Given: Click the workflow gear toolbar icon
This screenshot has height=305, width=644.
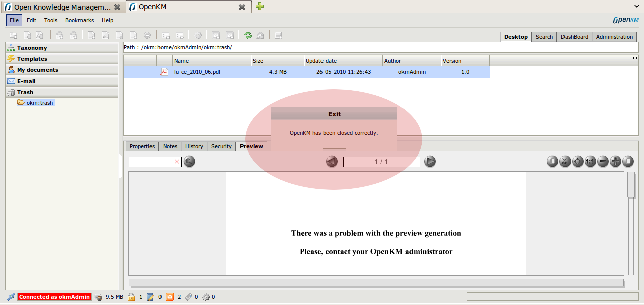Looking at the screenshot, I should pyautogui.click(x=198, y=35).
